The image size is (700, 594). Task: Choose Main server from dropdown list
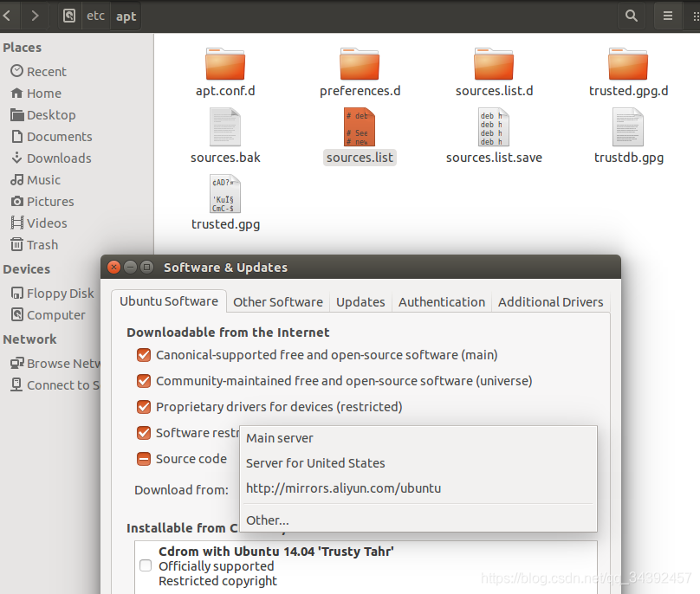click(x=418, y=438)
